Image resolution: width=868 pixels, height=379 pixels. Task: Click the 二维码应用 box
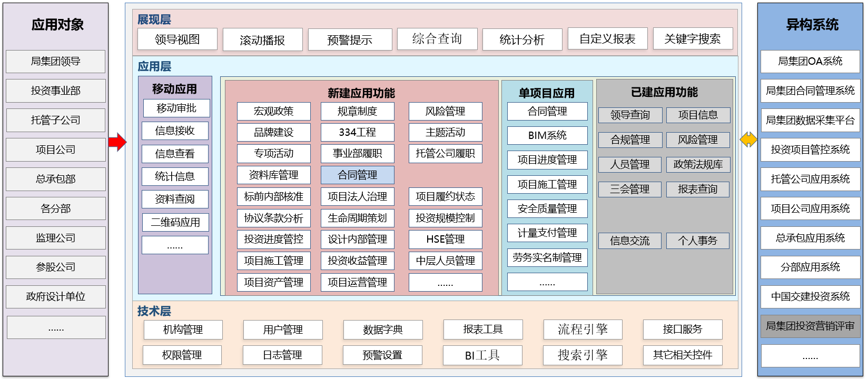tap(175, 222)
